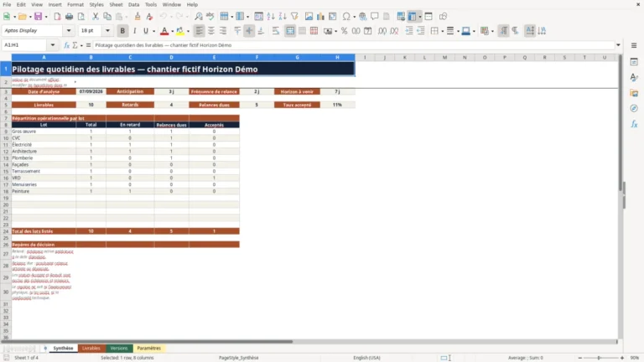Open the Function Wizard
Screen dimensions: 644x362
tap(66, 45)
